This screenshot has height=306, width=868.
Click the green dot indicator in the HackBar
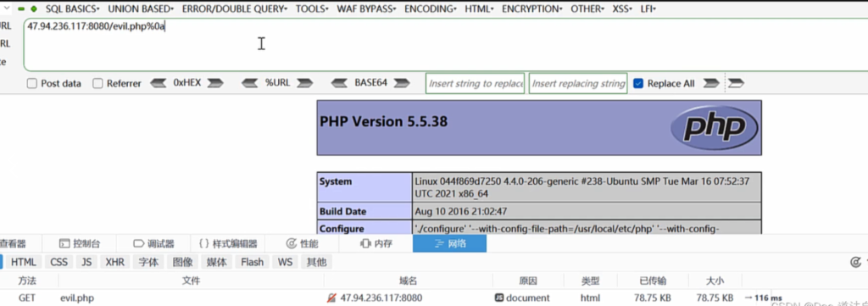point(34,8)
